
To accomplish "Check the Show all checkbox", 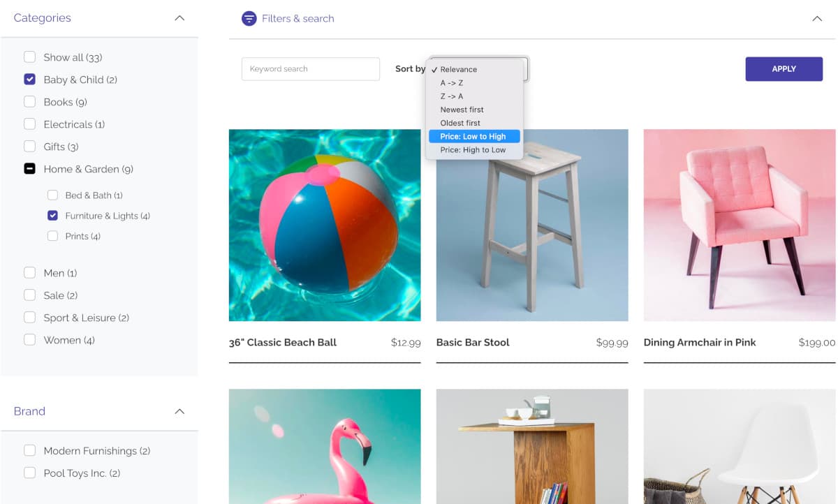I will 30,57.
